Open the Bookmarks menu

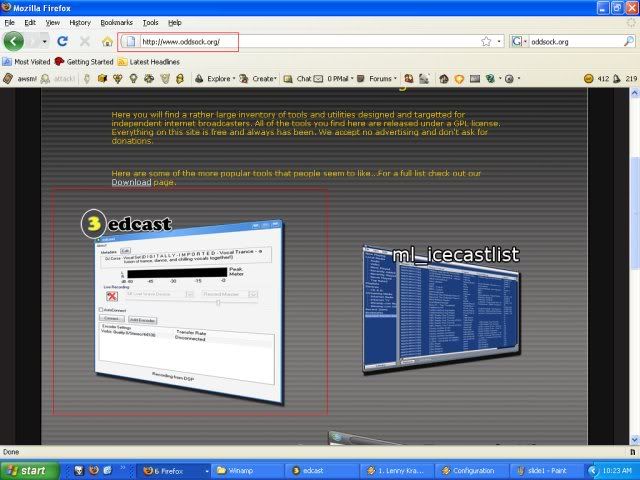116,22
